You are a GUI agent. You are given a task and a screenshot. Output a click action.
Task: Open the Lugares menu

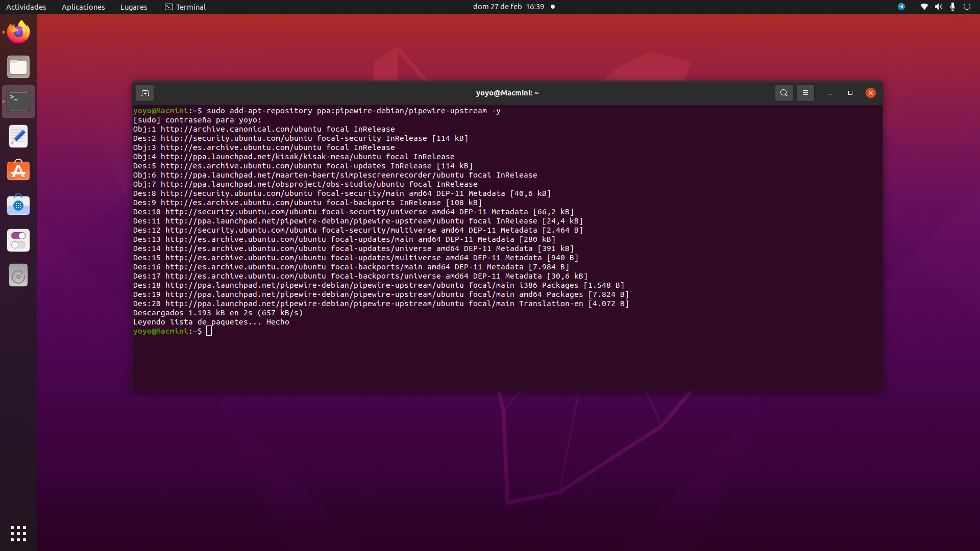point(133,7)
